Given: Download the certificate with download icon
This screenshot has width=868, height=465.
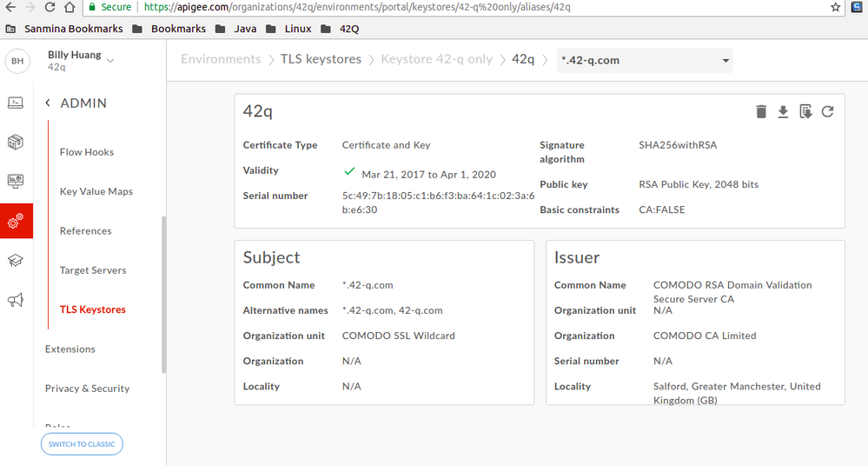Looking at the screenshot, I should [783, 112].
